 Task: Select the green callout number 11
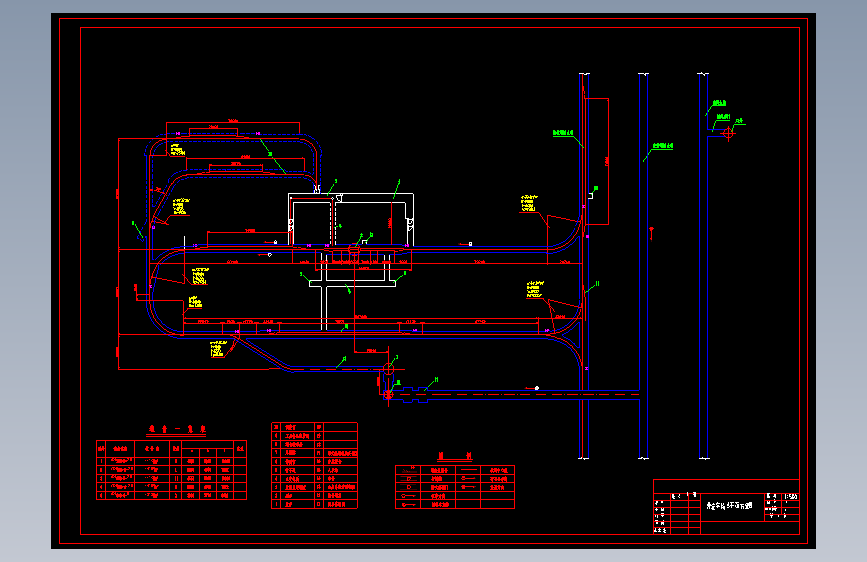coord(597,284)
